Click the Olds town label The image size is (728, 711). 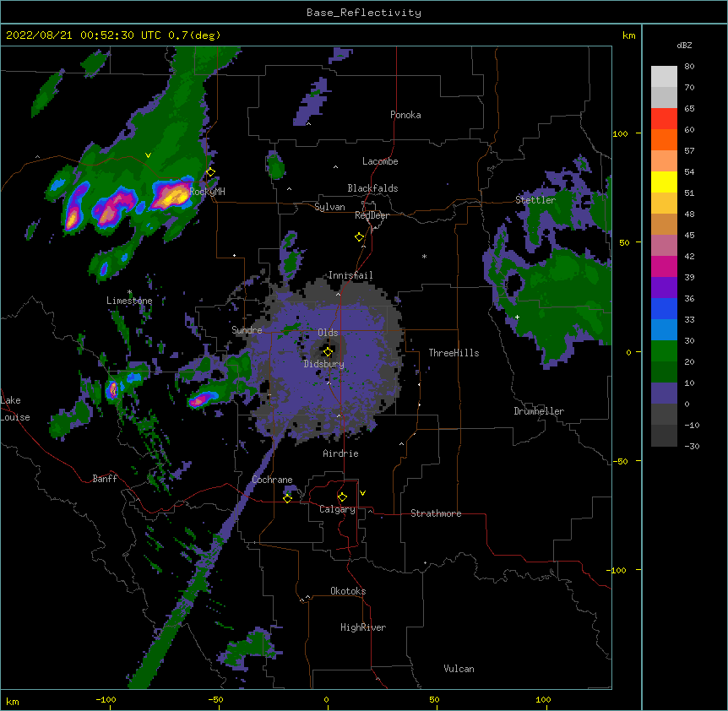pos(328,333)
